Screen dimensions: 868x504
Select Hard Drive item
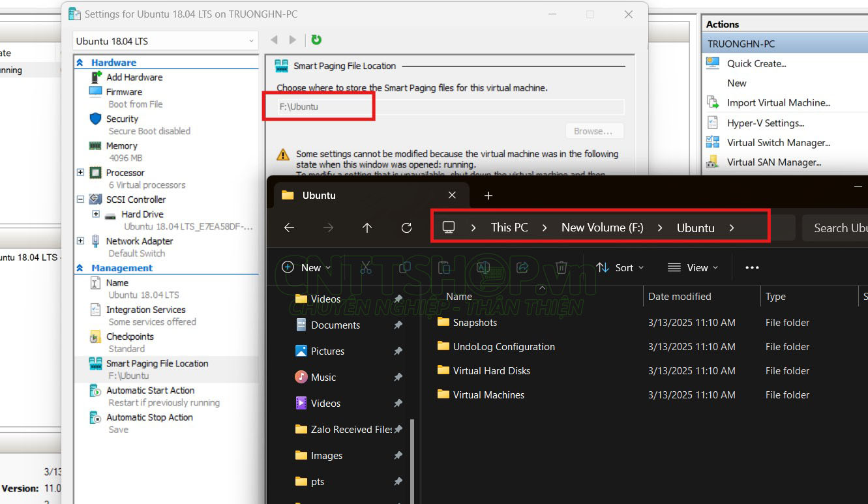(142, 214)
